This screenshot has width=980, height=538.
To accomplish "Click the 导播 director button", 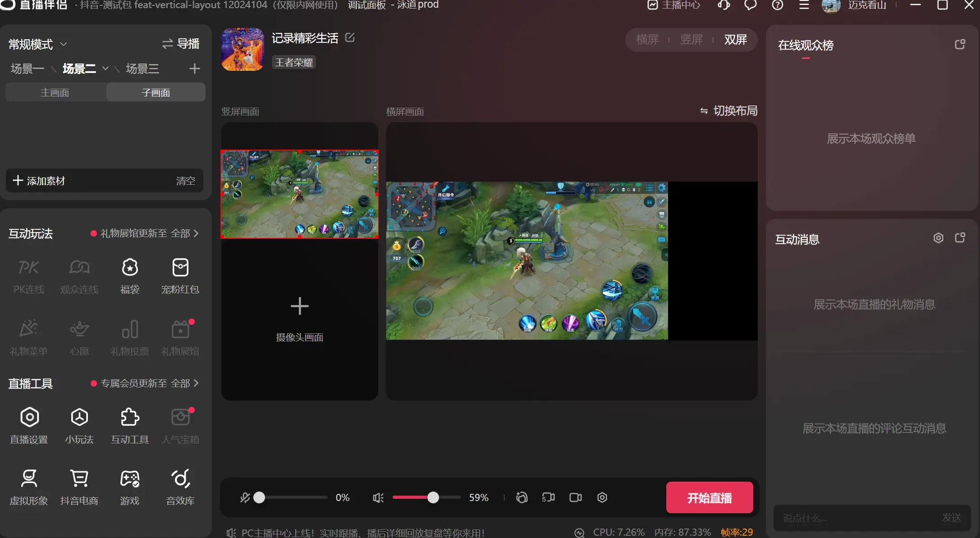I will tap(181, 44).
